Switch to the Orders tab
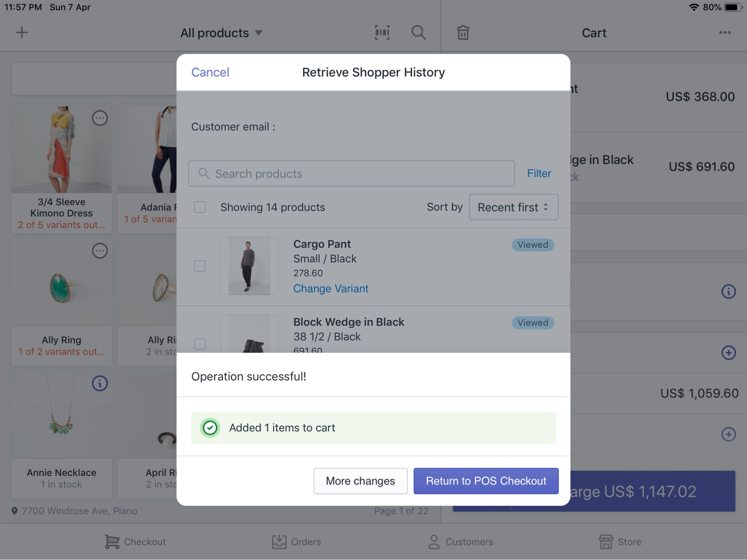 pyautogui.click(x=297, y=542)
